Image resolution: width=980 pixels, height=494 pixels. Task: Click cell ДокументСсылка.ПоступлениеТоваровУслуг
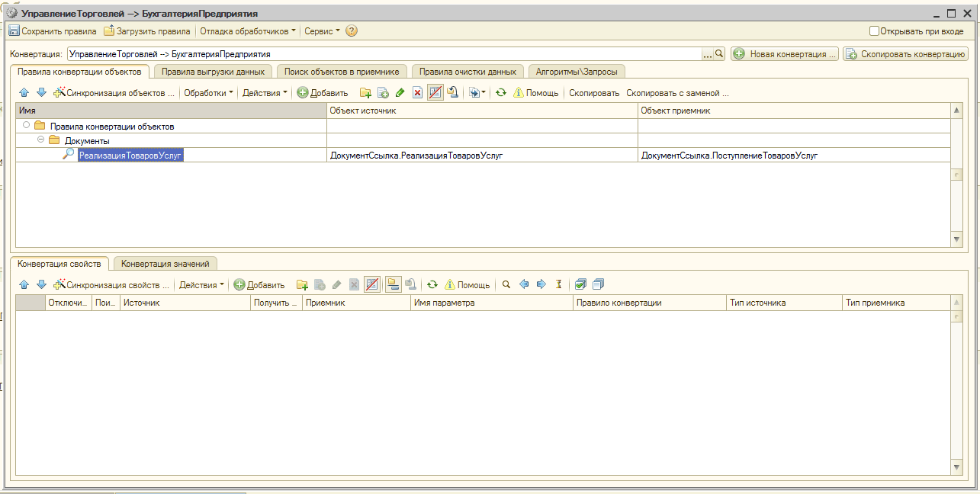[794, 155]
